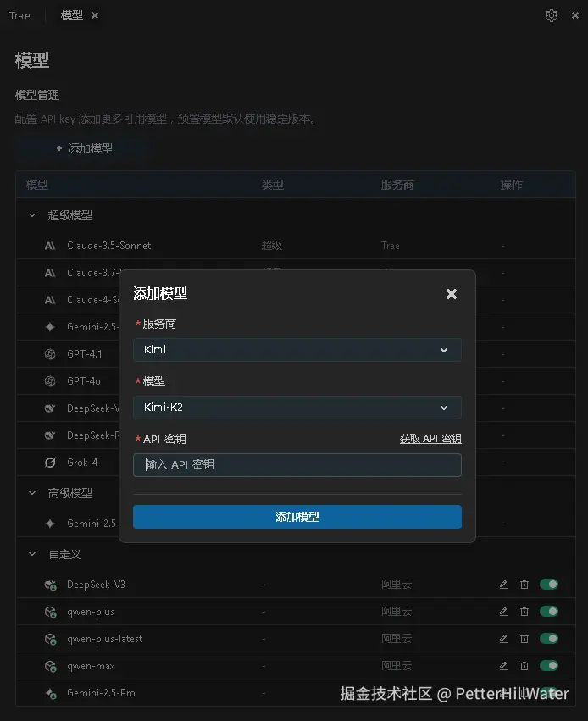Click the + 添加模型 button above table
This screenshot has height=721, width=588.
[x=85, y=148]
